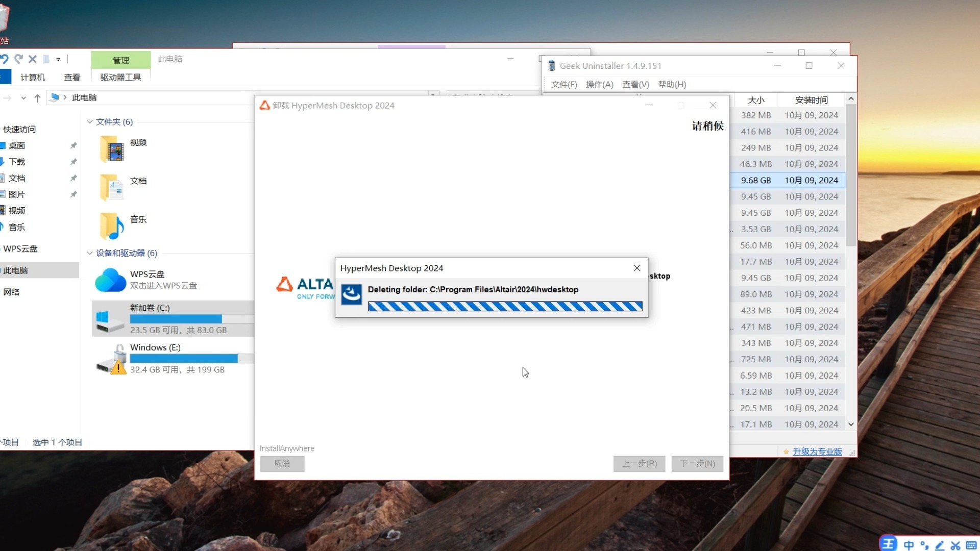The width and height of the screenshot is (980, 551).
Task: Select the 3.53 GB program row
Action: (x=788, y=229)
